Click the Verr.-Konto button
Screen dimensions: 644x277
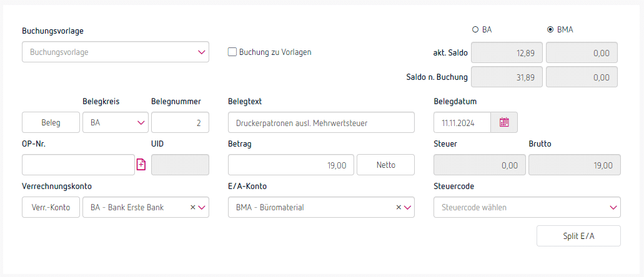tap(51, 207)
